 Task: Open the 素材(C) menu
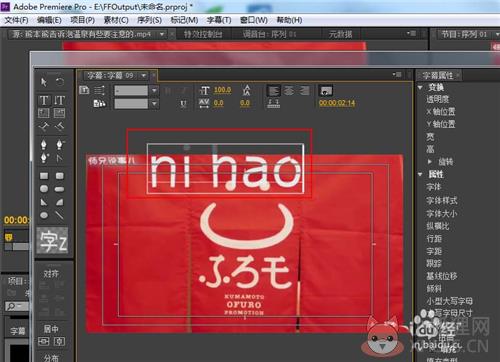coord(116,20)
